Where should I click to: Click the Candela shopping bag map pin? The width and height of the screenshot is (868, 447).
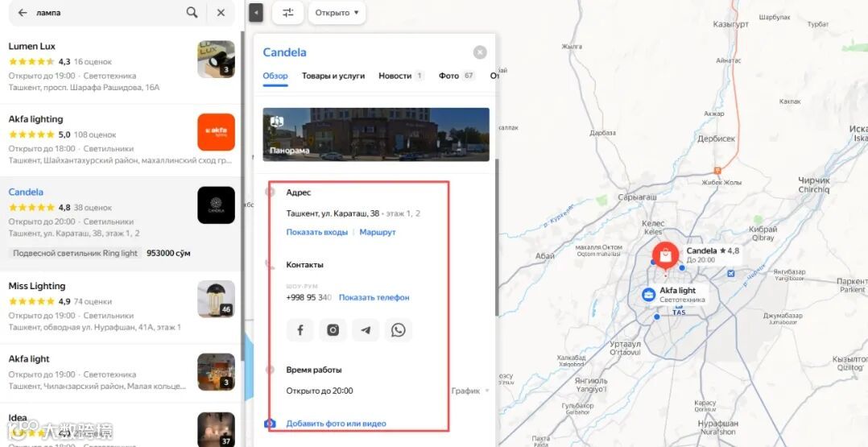[x=665, y=256]
